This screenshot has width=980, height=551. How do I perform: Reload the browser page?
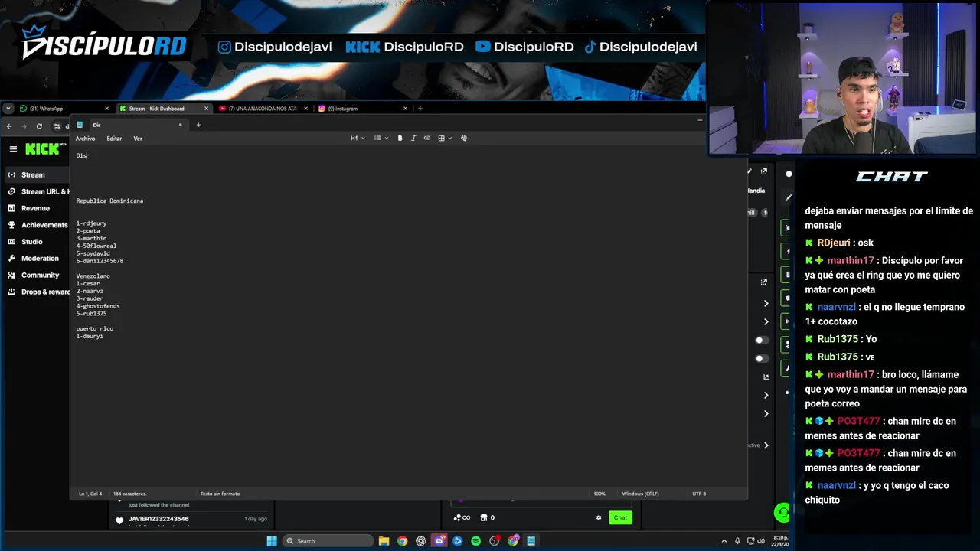[39, 126]
